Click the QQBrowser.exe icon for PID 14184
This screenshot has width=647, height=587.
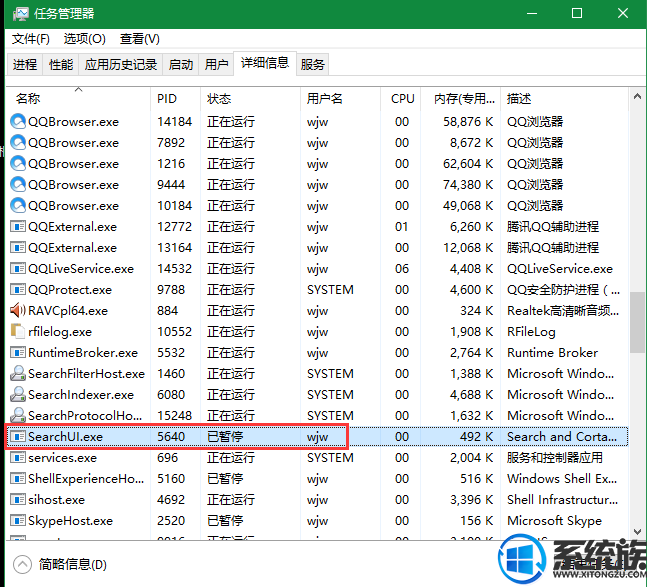(18, 122)
